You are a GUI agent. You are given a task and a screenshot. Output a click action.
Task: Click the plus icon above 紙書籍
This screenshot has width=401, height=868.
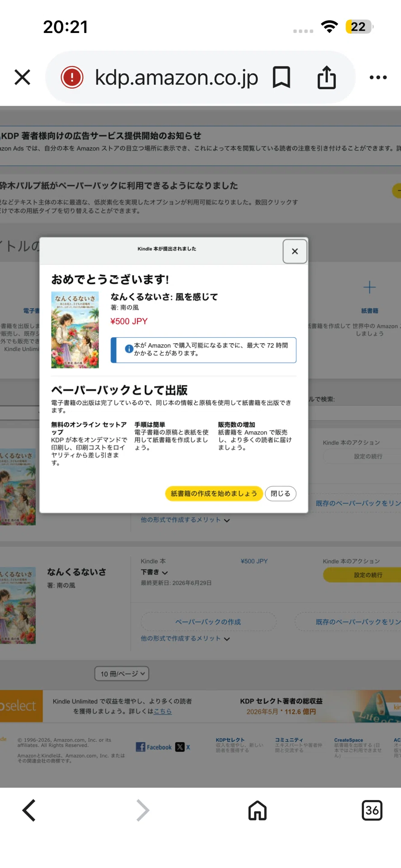[x=369, y=287]
